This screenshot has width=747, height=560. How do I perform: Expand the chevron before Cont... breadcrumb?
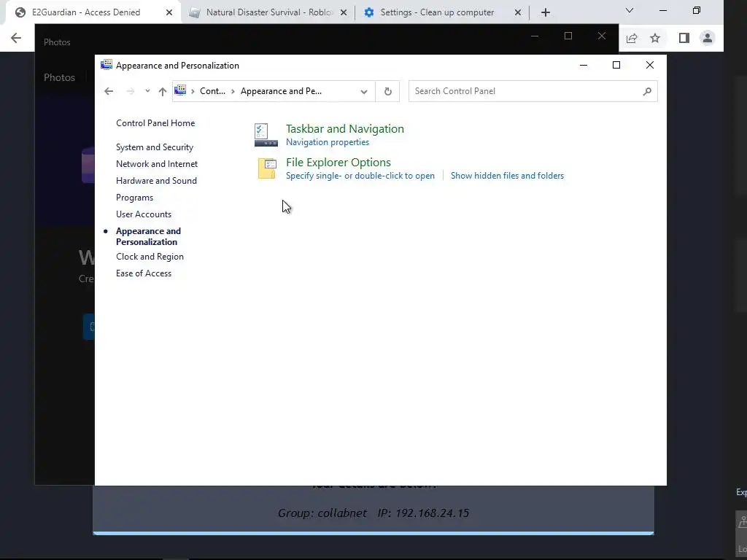193,91
